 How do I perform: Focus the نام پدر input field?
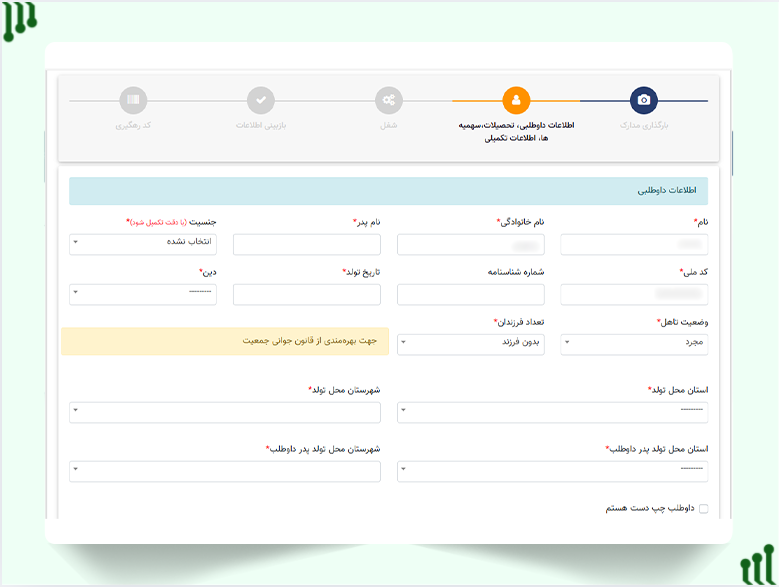coord(307,244)
